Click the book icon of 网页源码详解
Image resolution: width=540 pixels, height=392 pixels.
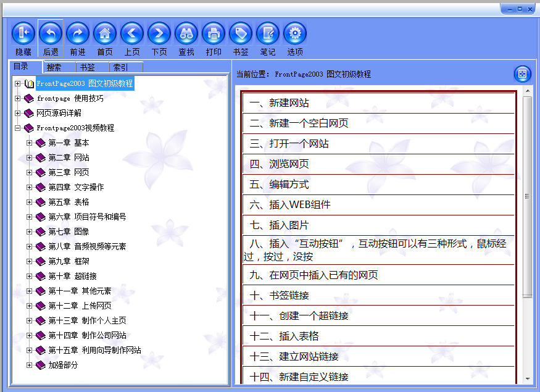coord(29,114)
